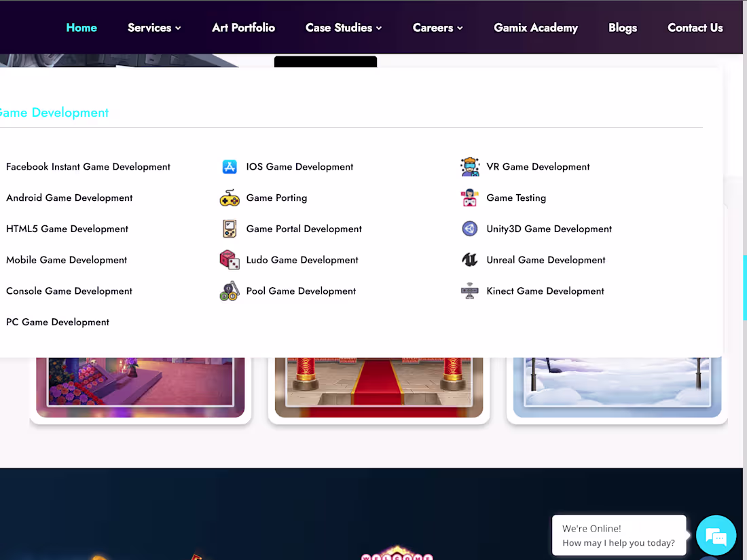Screen dimensions: 747x560
Task: Click the Unreal Engine icon
Action: click(x=469, y=260)
